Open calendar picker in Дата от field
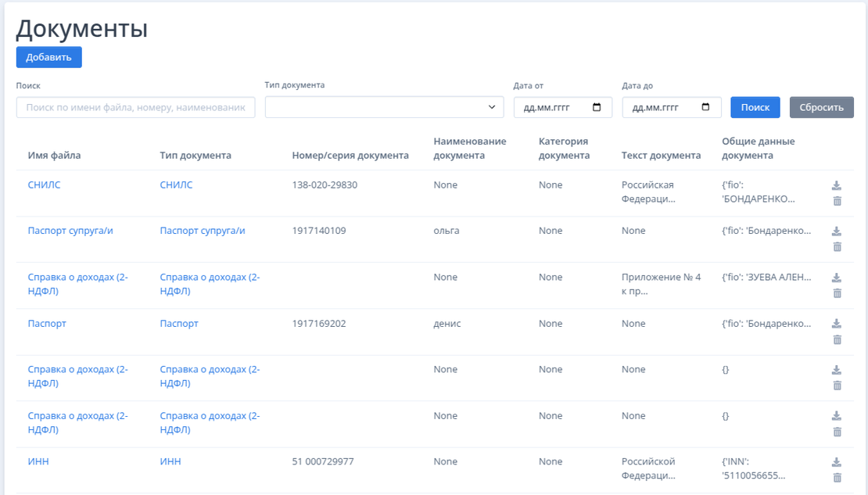868x495 pixels. (597, 107)
